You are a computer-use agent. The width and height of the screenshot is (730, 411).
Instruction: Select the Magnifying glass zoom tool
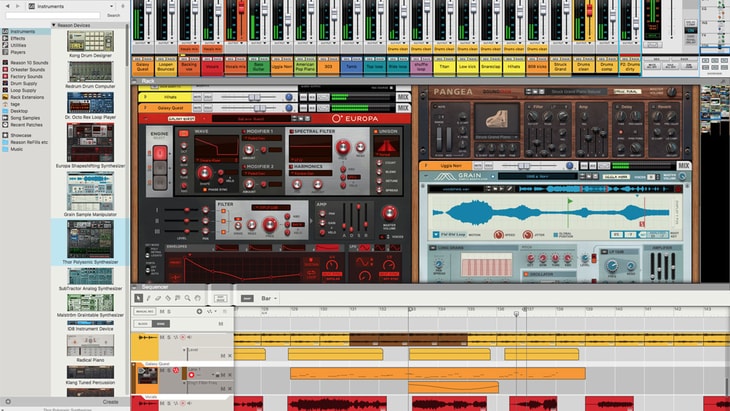coord(188,298)
